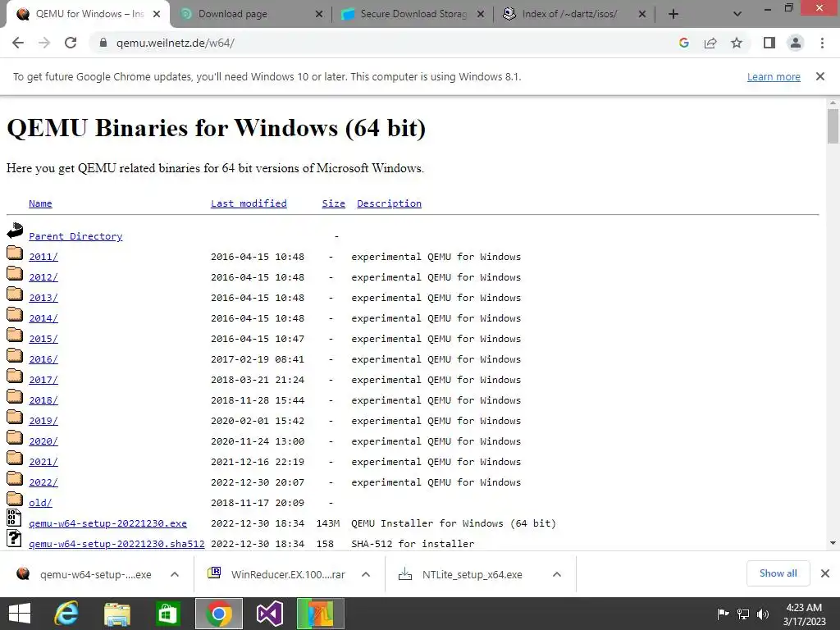Viewport: 840px width, 630px height.
Task: Click the folder icon for 2015/
Action: click(15, 335)
